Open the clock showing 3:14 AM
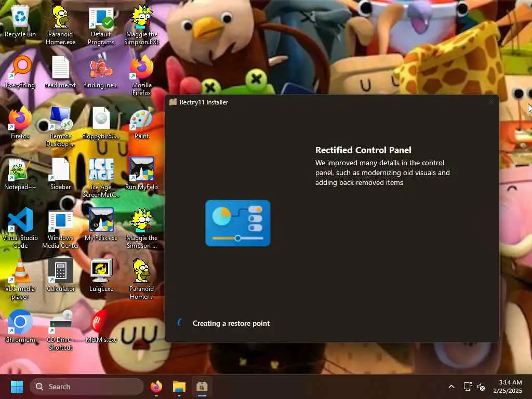Viewport: 532px width, 399px height. click(x=508, y=387)
